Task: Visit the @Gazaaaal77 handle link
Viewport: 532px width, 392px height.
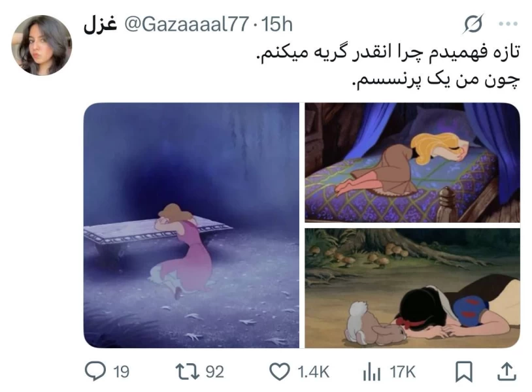Action: (x=187, y=24)
